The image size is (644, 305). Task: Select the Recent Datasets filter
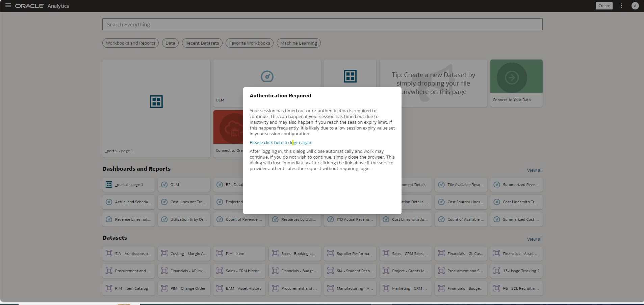pyautogui.click(x=202, y=43)
